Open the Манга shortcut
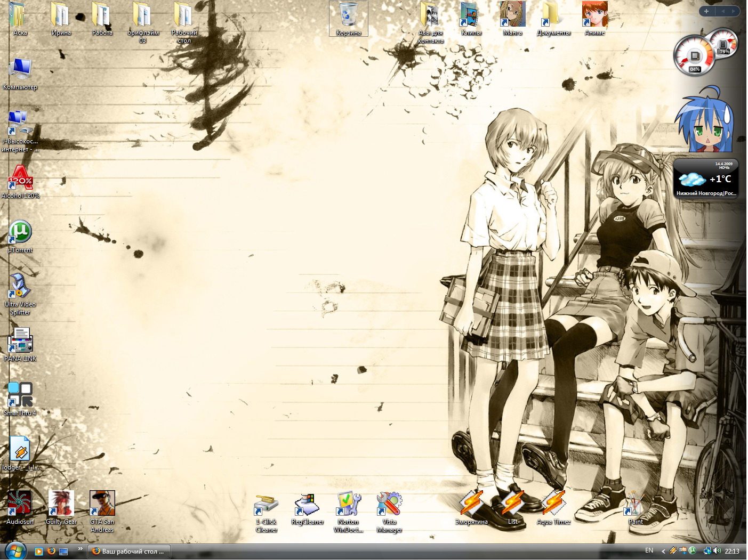 512,18
